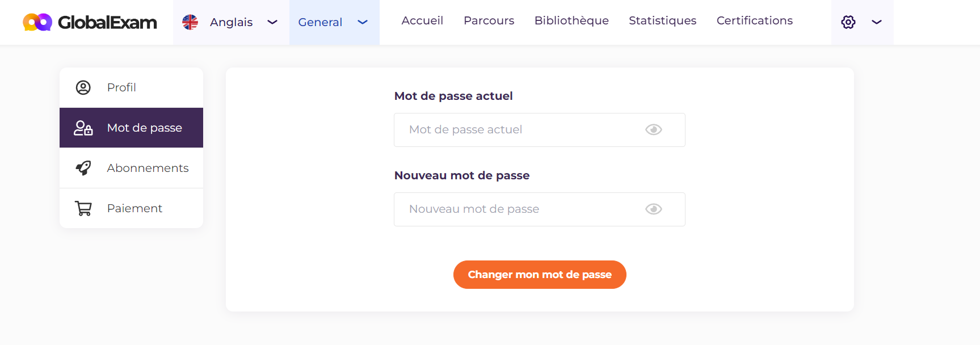
Task: Navigate to Certifications
Action: tap(755, 20)
